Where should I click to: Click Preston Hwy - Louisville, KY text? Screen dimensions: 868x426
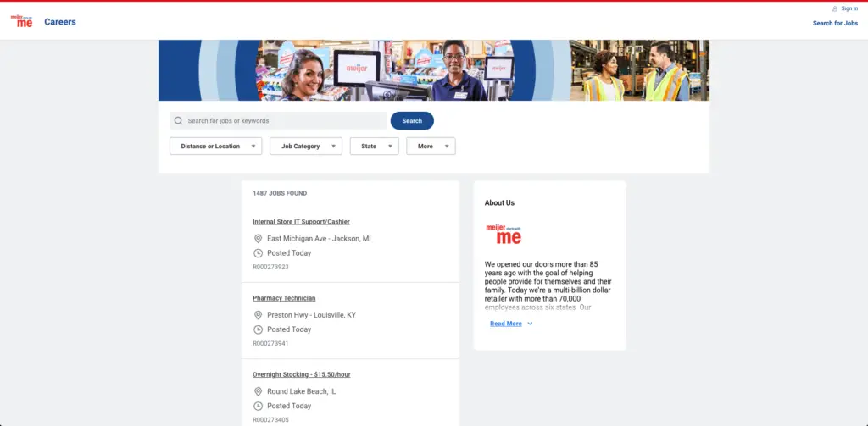point(311,315)
